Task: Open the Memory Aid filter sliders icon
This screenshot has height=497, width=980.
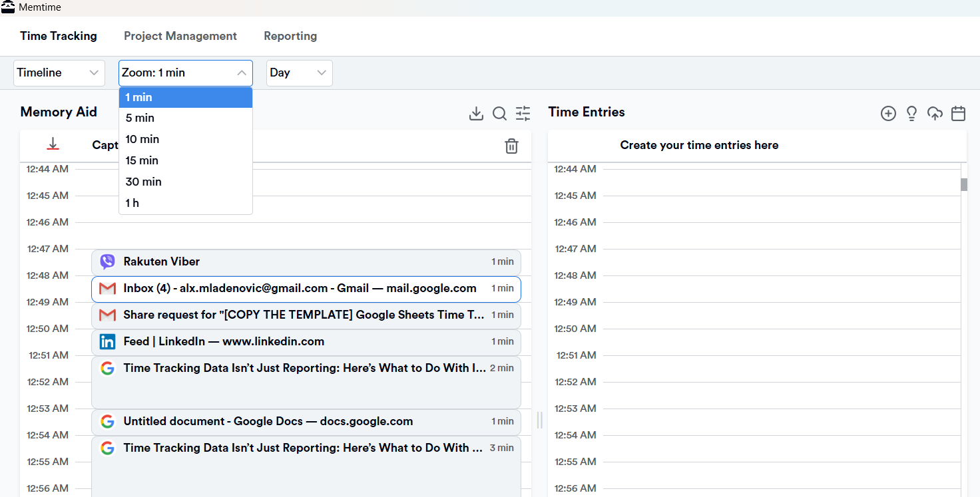Action: [523, 114]
